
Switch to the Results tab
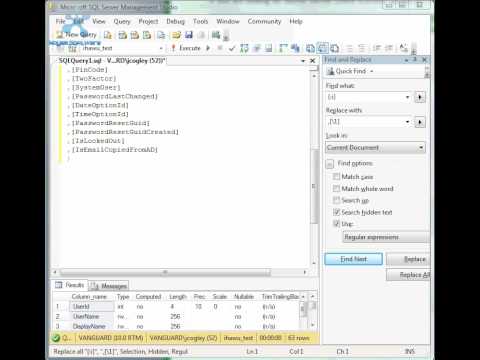pos(70,285)
